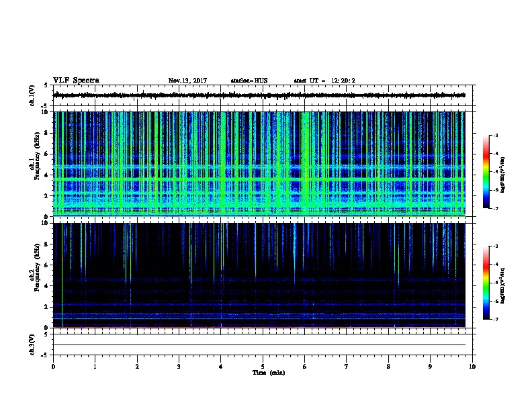
Task: Pick the ch.1 spectrogram color scale bar
Action: point(486,172)
